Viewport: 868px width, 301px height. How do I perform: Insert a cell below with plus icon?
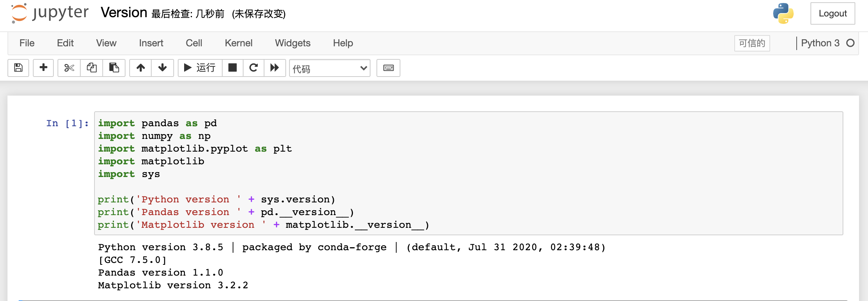[x=43, y=68]
